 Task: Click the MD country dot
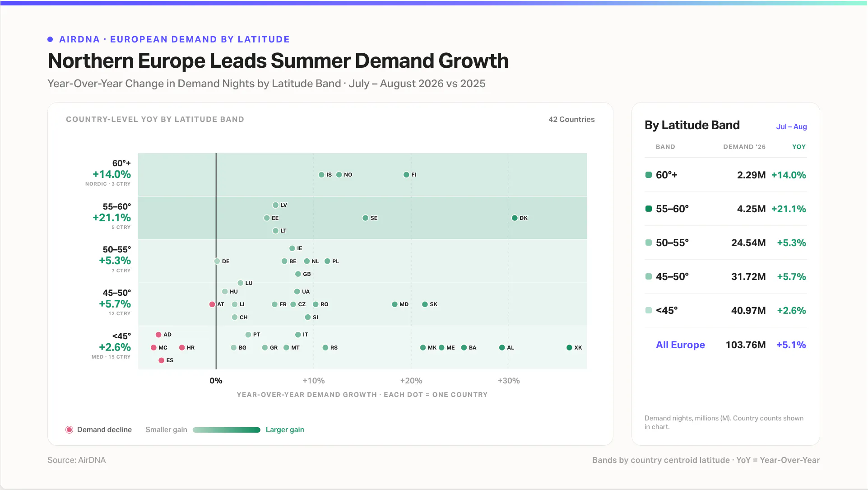[395, 304]
